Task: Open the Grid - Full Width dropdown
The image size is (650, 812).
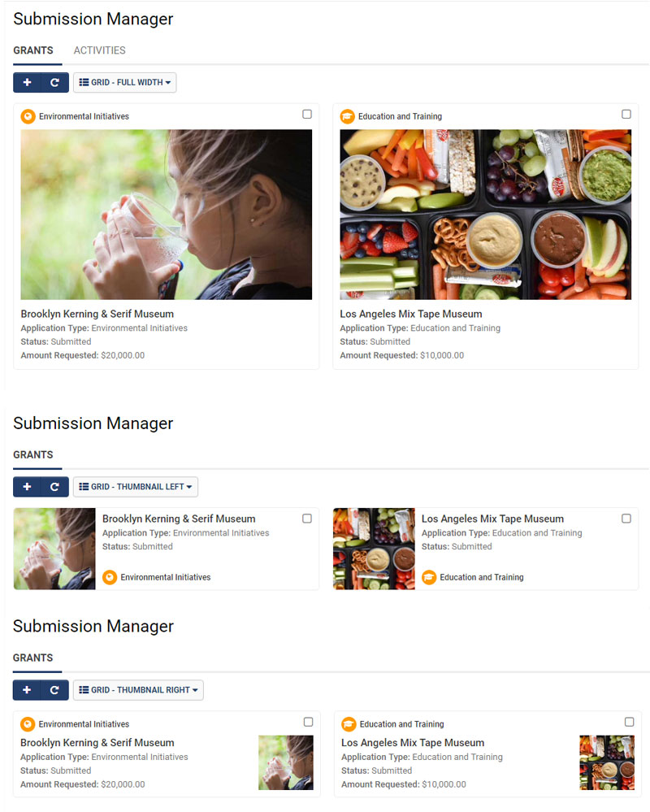Action: [x=125, y=82]
